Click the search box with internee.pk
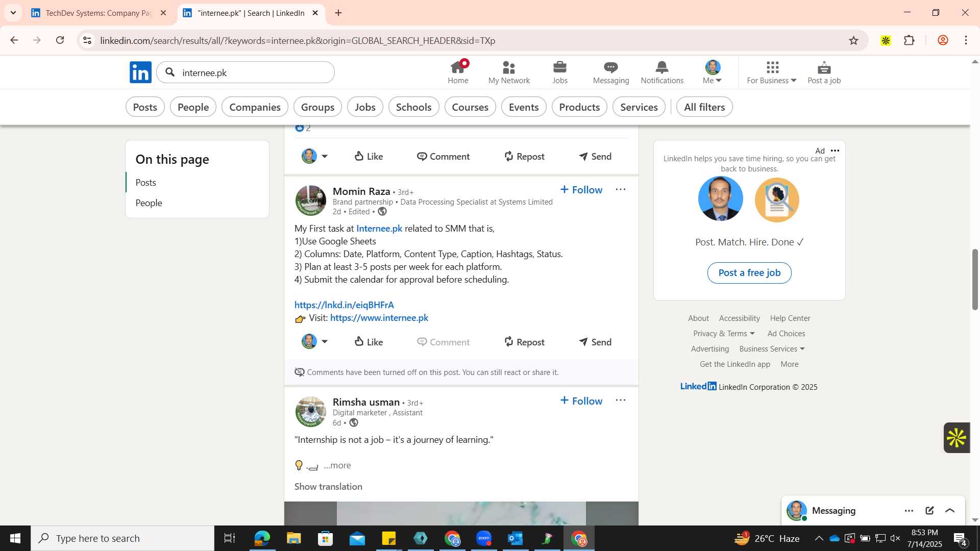 point(246,72)
